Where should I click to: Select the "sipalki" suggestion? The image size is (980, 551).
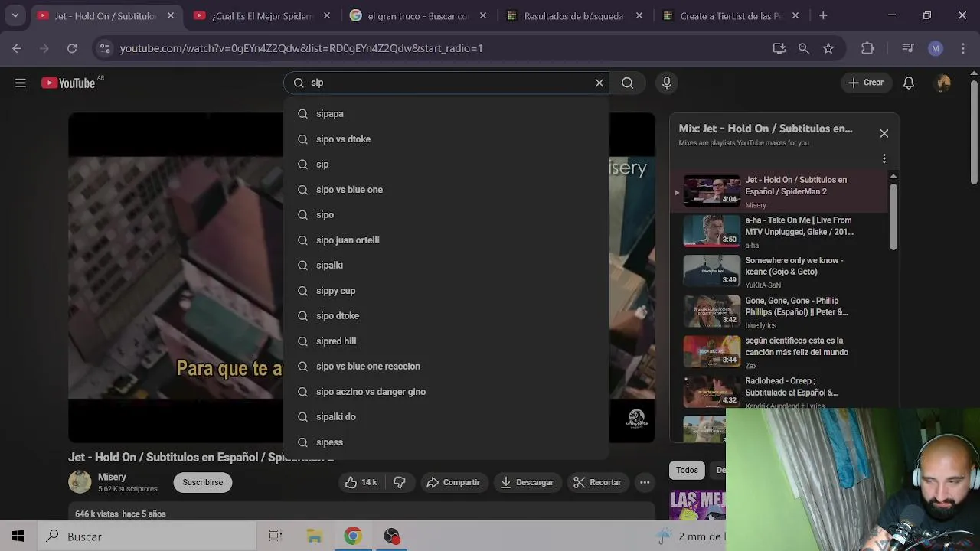(446, 265)
